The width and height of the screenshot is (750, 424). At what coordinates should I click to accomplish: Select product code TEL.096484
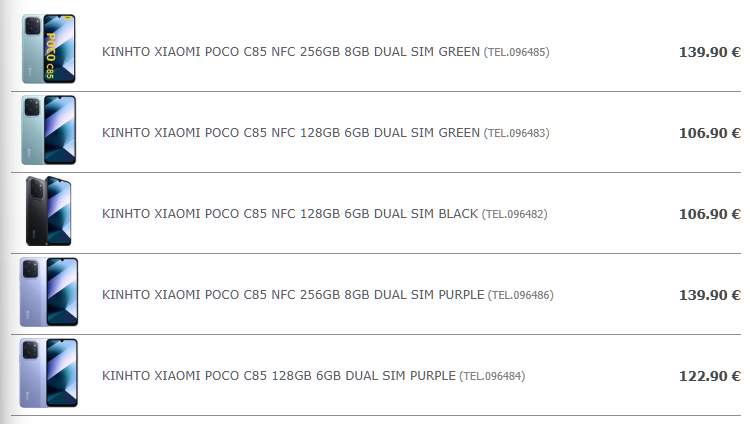tap(492, 376)
